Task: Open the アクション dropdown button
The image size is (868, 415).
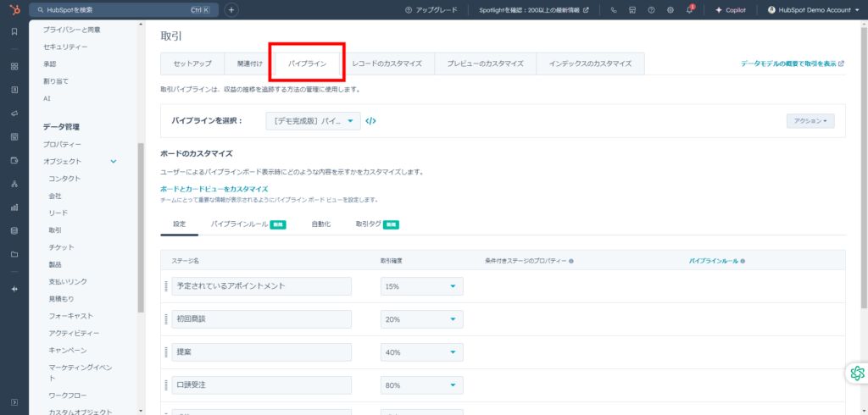Action: coord(810,120)
